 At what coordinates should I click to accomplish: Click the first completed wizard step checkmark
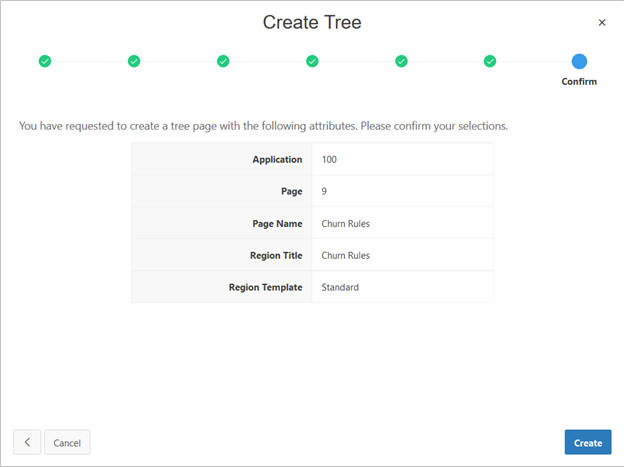(45, 61)
